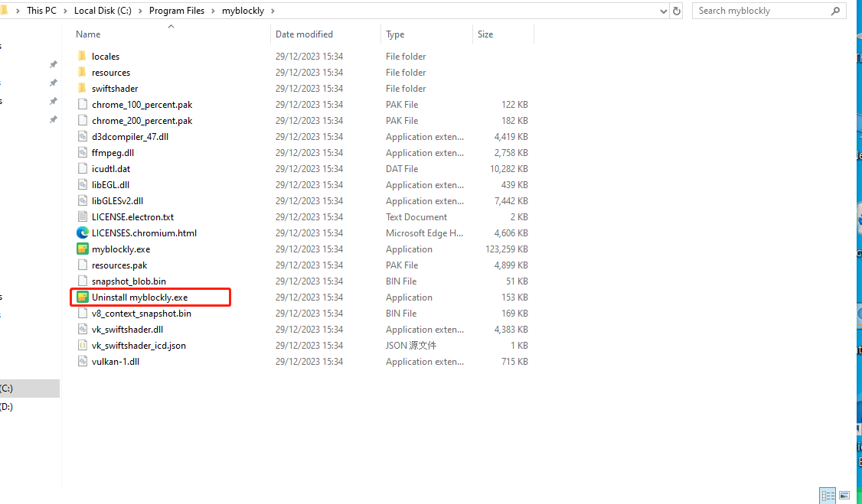Sort files by Type column header
862x504 pixels.
pos(395,34)
